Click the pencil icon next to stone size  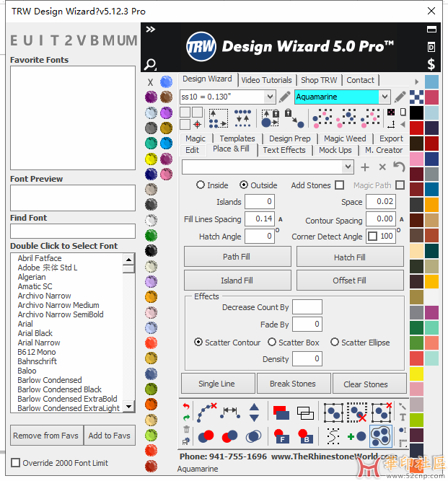pyautogui.click(x=285, y=97)
